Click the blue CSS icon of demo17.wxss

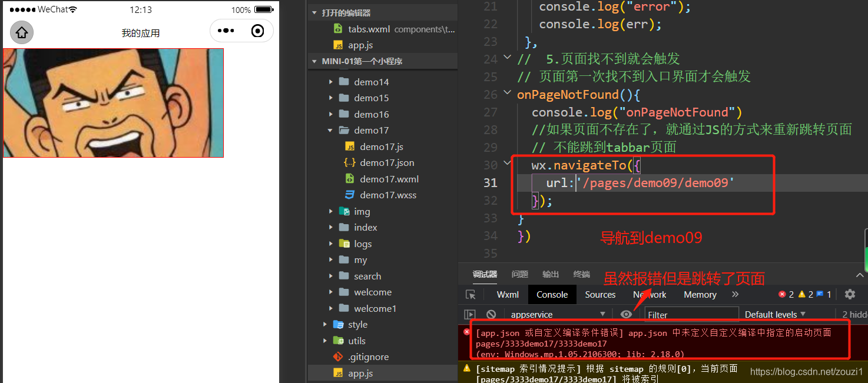click(350, 195)
